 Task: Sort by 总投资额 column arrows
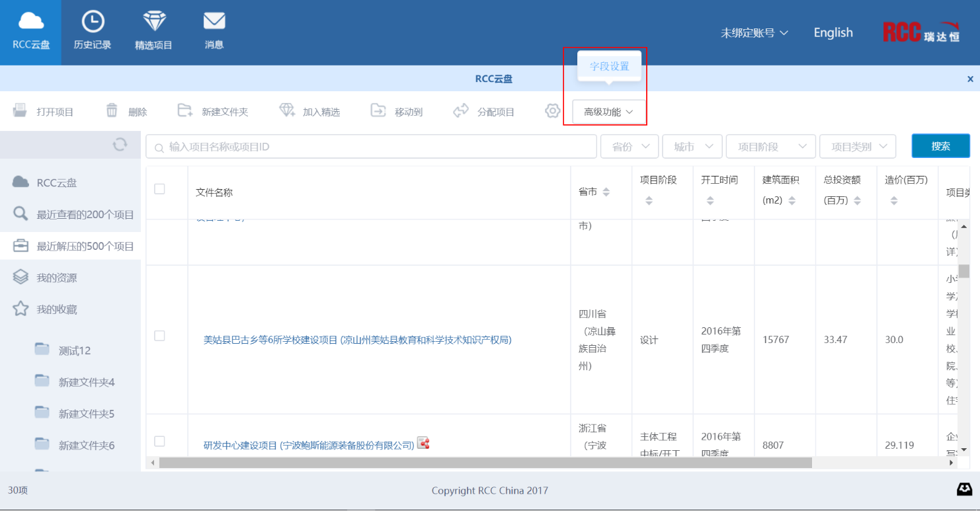[858, 200]
